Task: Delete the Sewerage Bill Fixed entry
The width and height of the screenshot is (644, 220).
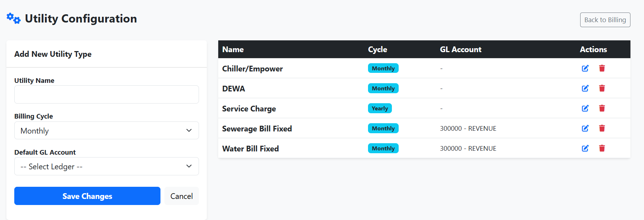Action: point(602,128)
